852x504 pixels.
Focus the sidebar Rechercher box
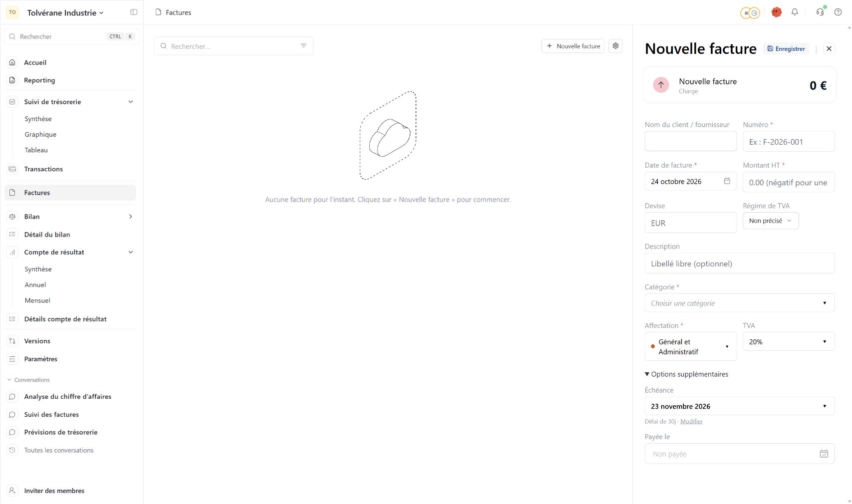click(71, 36)
